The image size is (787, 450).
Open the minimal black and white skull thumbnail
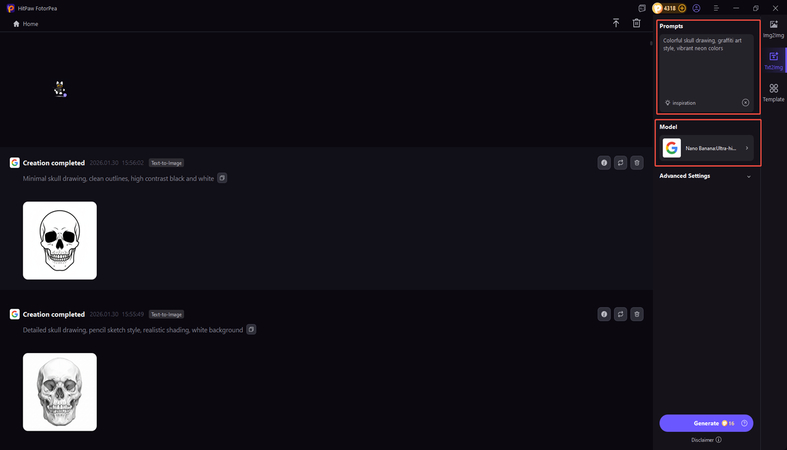coord(60,240)
